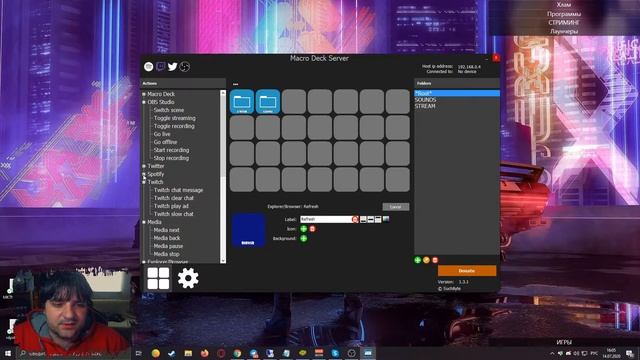Image resolution: width=640 pixels, height=360 pixels.
Task: Click the taskbar clock showing 14.07.2020
Action: (611, 353)
